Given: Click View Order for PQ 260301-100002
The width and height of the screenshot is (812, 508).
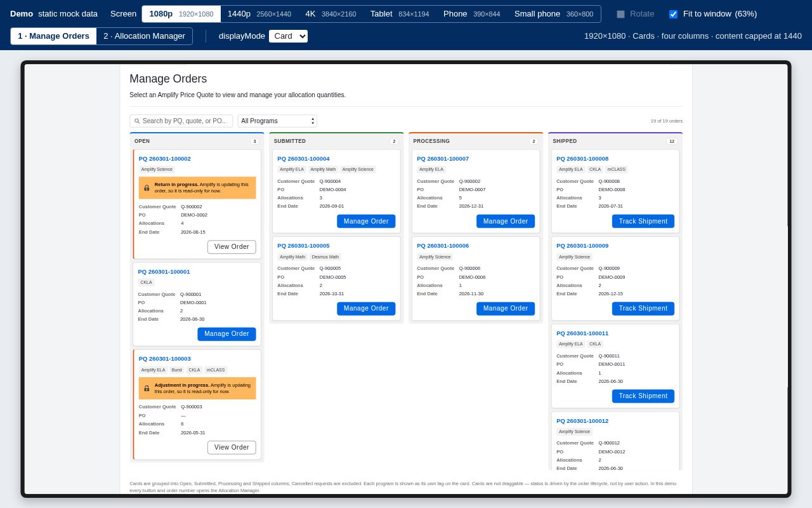Looking at the screenshot, I should coord(232,247).
